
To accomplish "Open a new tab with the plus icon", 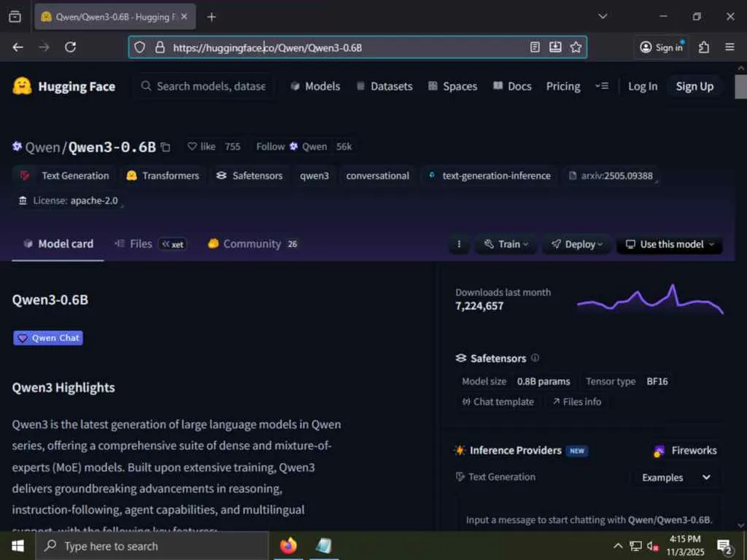I will [x=212, y=17].
